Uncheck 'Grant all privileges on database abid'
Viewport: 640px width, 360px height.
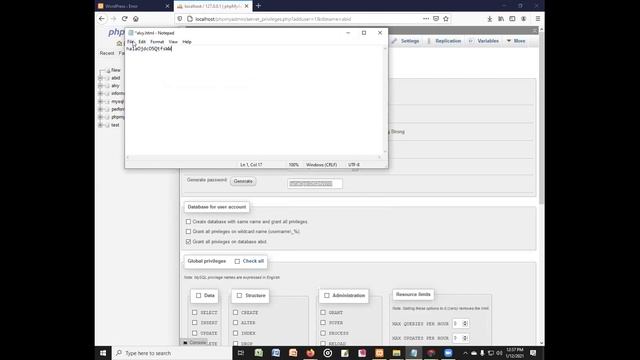188,242
